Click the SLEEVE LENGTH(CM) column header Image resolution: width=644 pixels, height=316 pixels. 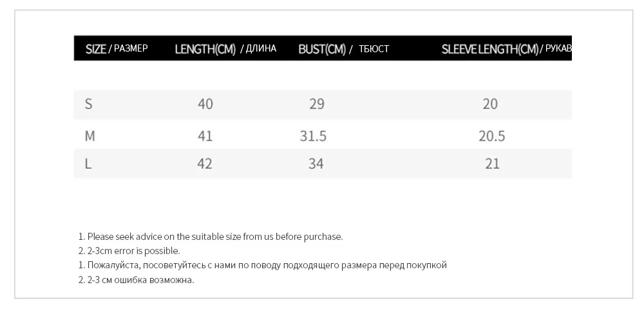point(506,49)
